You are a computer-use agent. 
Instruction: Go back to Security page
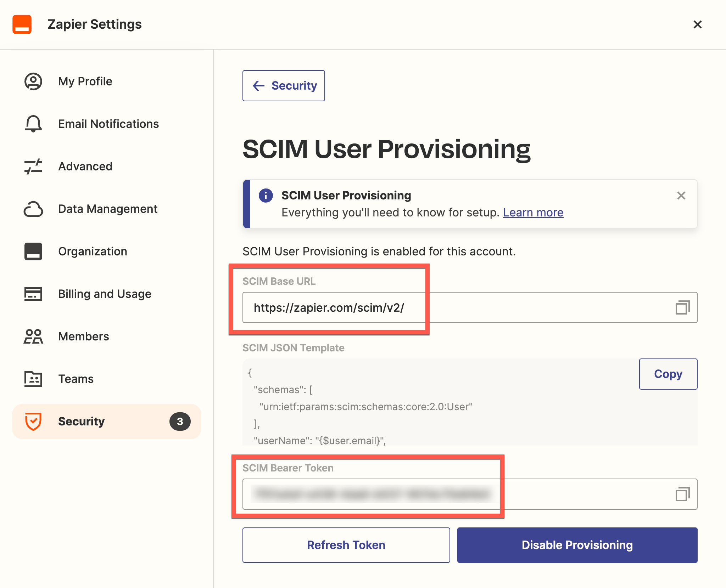tap(284, 86)
